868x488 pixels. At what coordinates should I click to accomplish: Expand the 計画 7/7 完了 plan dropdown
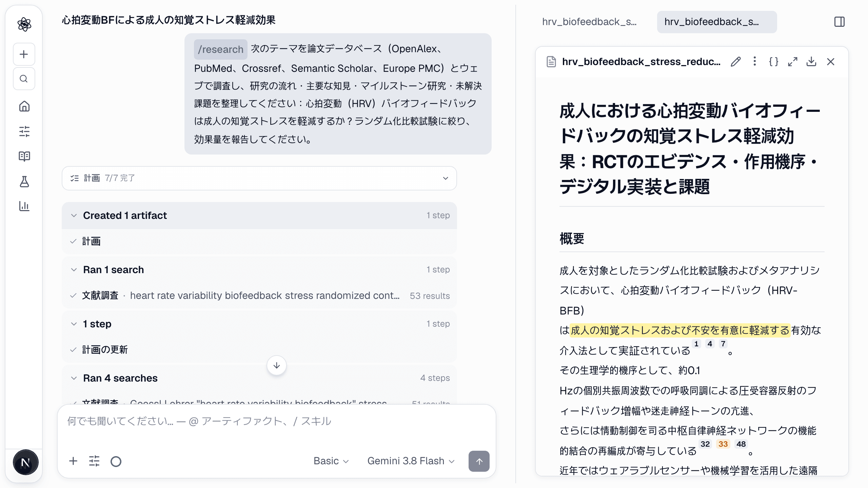click(259, 178)
